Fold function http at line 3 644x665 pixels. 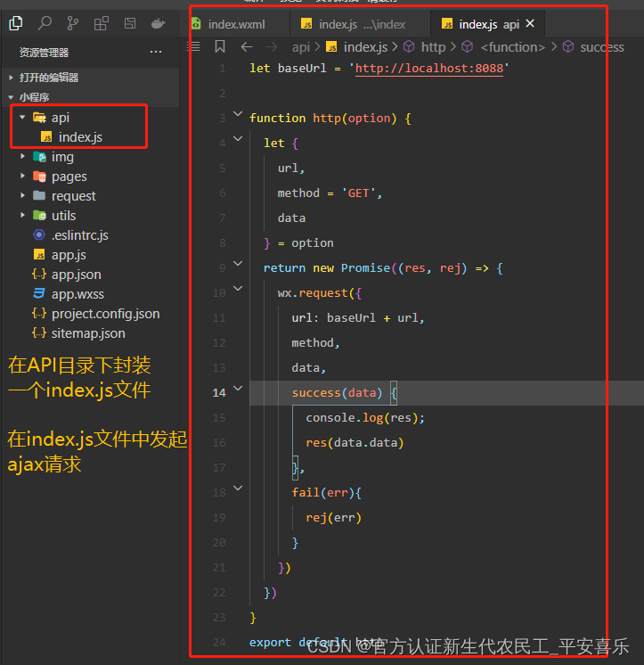(x=238, y=114)
